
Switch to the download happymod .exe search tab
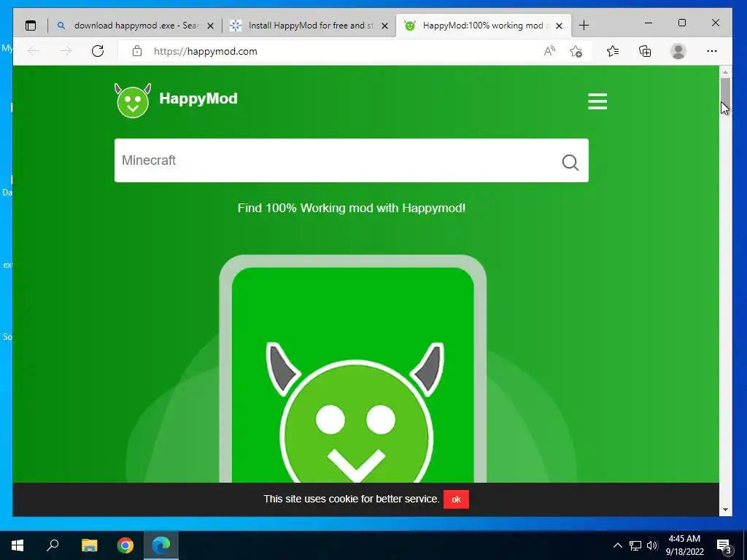click(x=135, y=26)
